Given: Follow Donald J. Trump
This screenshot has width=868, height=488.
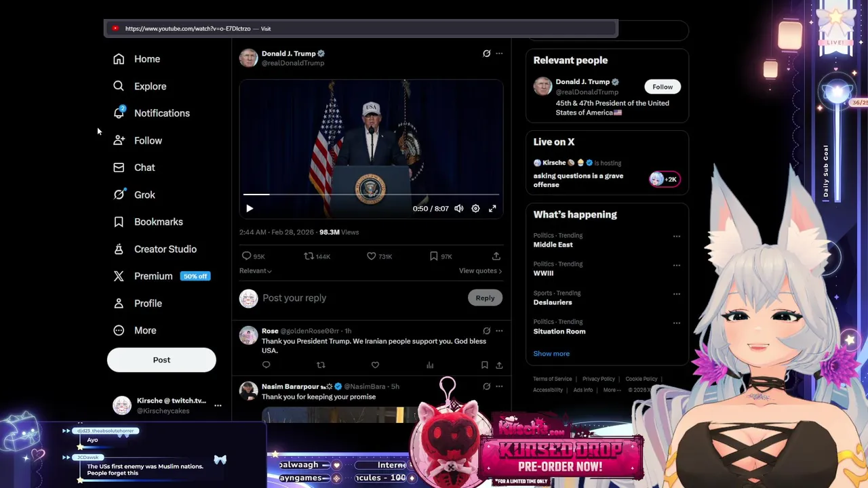Looking at the screenshot, I should coord(663,87).
